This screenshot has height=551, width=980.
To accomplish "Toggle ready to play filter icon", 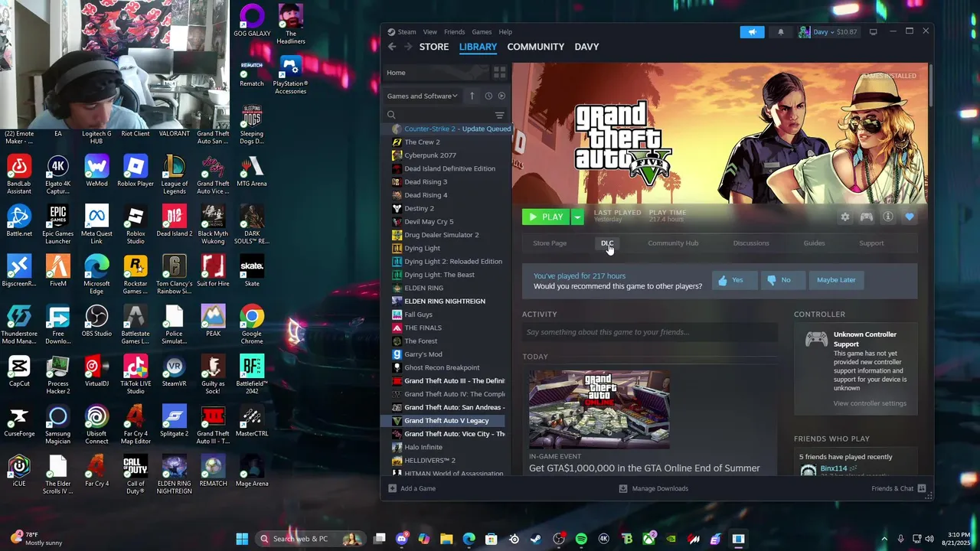I will tap(501, 96).
